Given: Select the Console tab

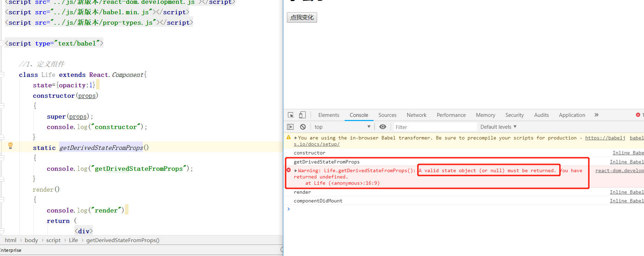Looking at the screenshot, I should 359,115.
